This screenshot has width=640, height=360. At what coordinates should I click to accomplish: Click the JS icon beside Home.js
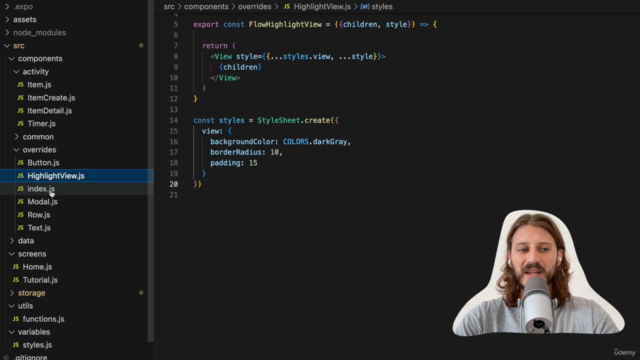point(16,267)
